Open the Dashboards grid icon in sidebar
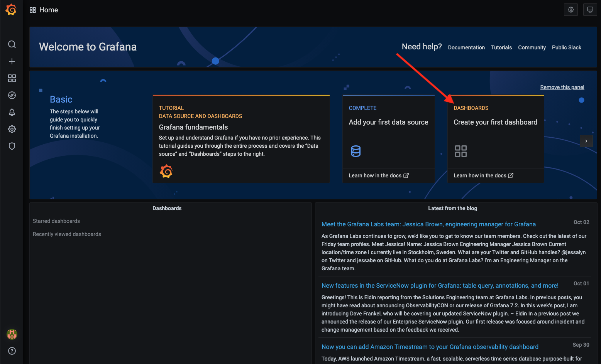 (x=12, y=78)
